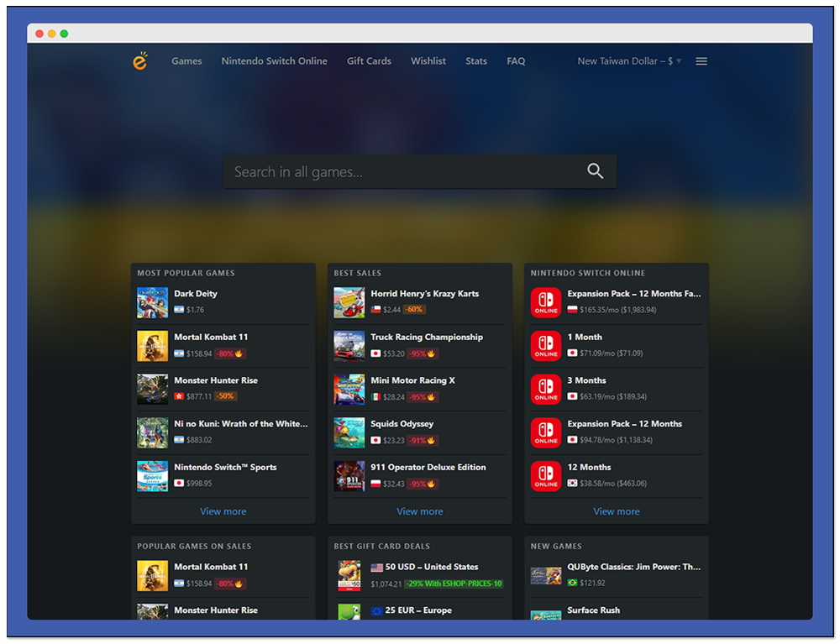Click the $877.11 Monster Hunter Rise price
The image size is (840, 644).
click(x=199, y=396)
